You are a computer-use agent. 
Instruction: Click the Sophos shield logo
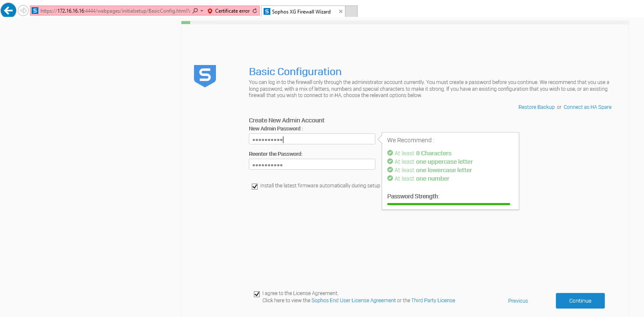(205, 76)
